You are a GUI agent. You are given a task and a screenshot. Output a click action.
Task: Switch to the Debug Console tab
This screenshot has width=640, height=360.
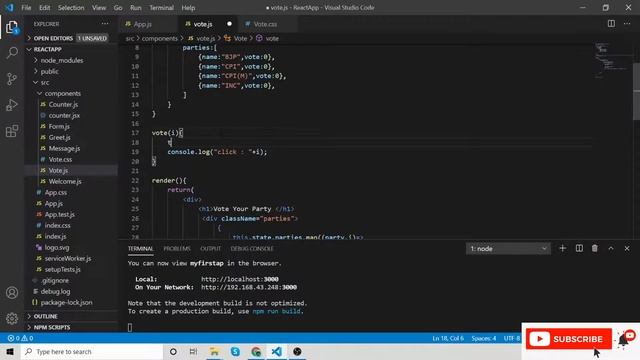(252, 248)
